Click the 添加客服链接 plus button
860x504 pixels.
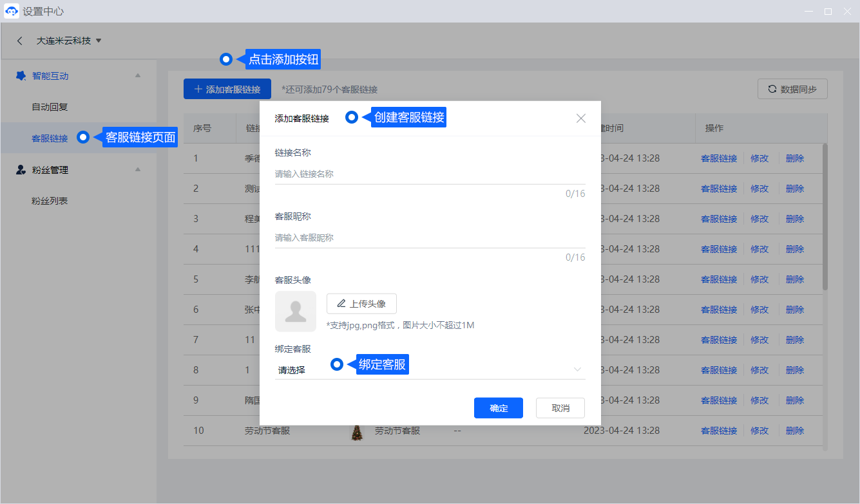tap(227, 89)
